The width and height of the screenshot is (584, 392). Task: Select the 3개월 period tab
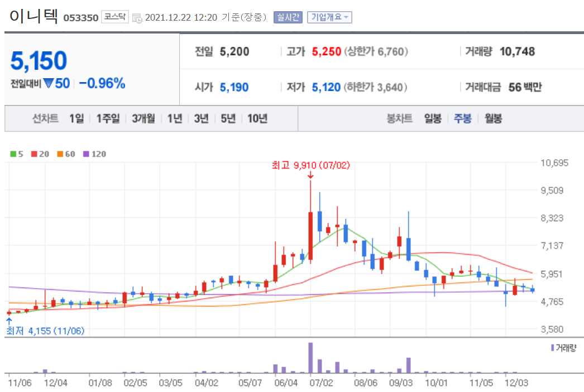[142, 118]
